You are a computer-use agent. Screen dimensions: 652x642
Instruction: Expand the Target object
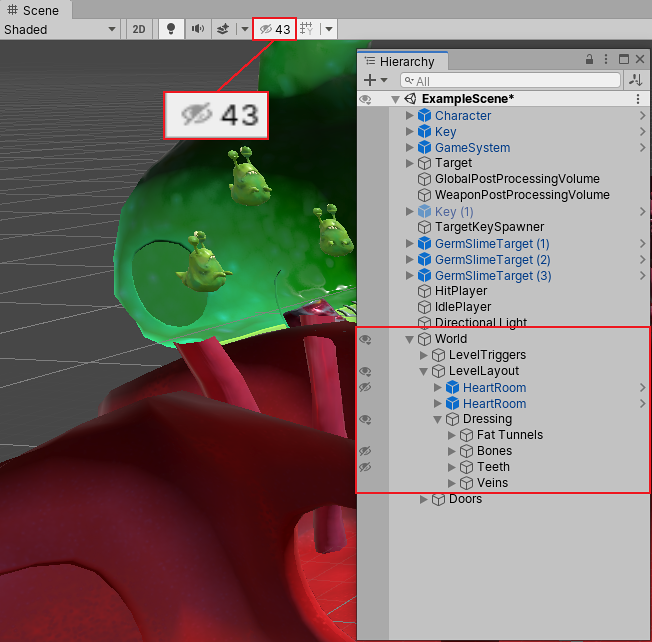coord(409,163)
